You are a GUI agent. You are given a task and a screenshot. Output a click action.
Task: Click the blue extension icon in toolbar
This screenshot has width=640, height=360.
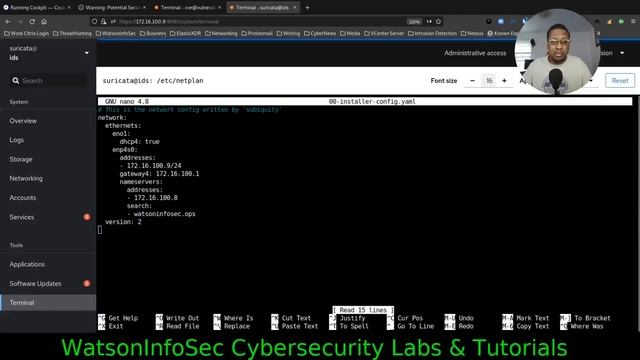pyautogui.click(x=501, y=21)
